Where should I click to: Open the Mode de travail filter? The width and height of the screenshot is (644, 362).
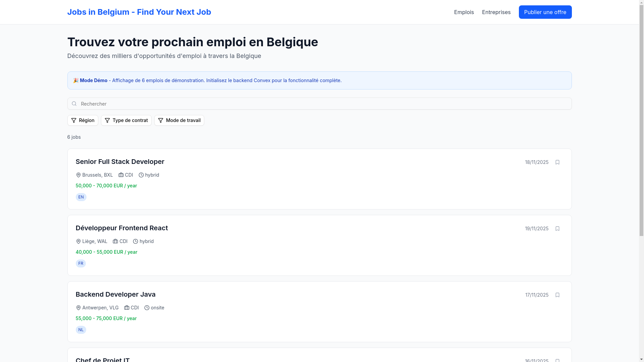[179, 120]
